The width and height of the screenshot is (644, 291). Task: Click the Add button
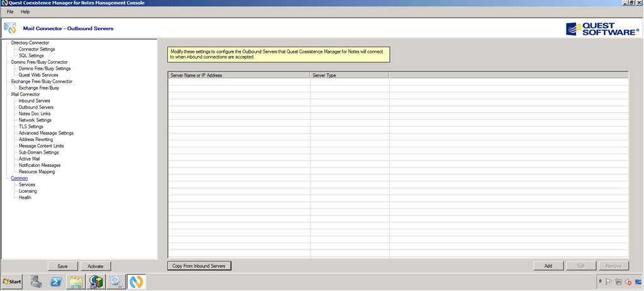coord(548,266)
